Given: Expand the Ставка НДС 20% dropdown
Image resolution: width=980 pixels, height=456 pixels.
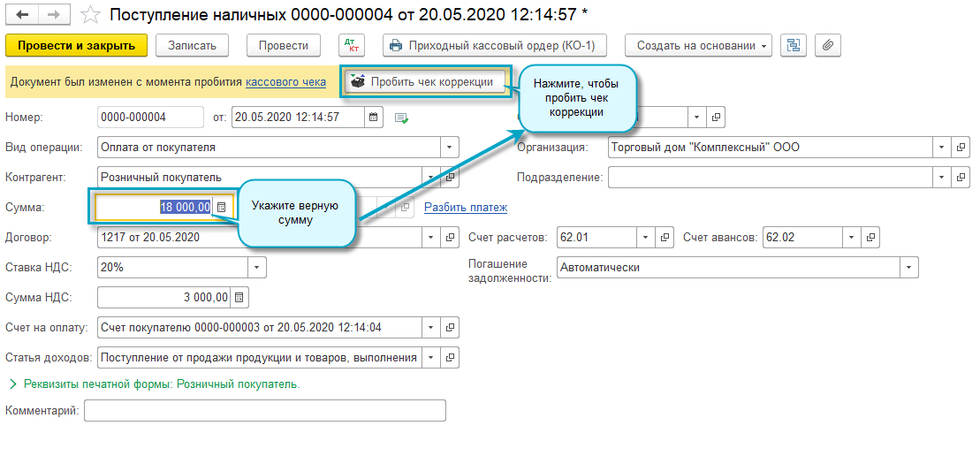Looking at the screenshot, I should tap(257, 268).
